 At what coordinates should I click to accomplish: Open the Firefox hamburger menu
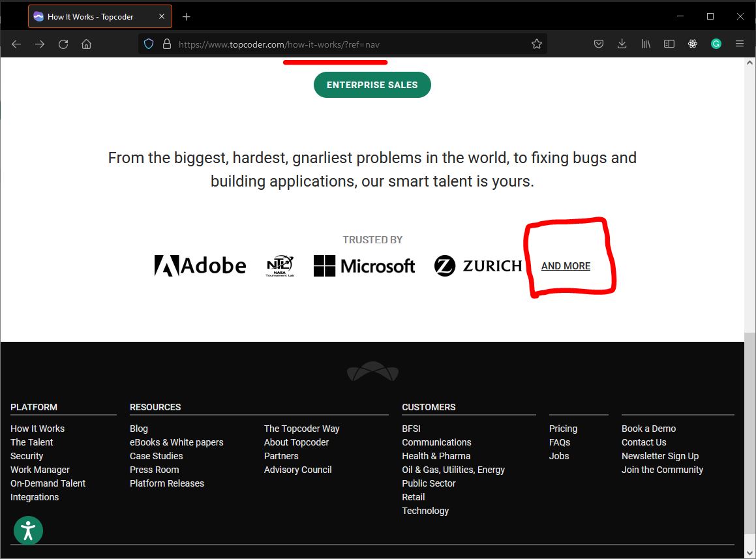(740, 44)
